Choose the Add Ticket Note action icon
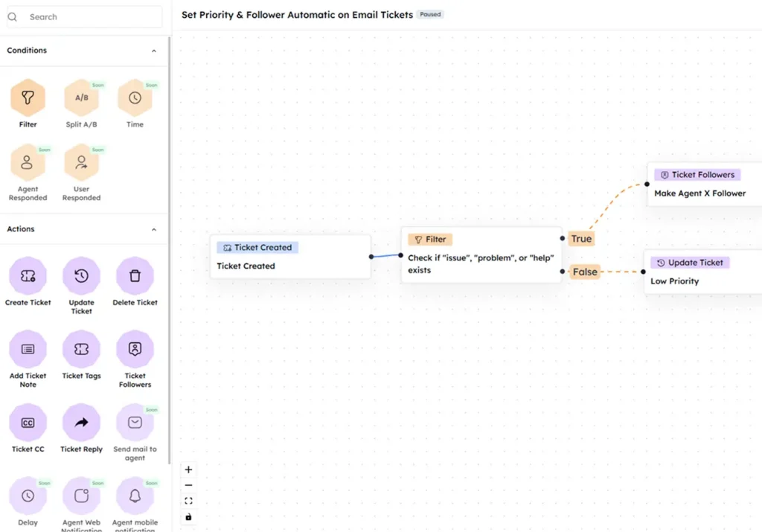The image size is (762, 532). click(28, 349)
